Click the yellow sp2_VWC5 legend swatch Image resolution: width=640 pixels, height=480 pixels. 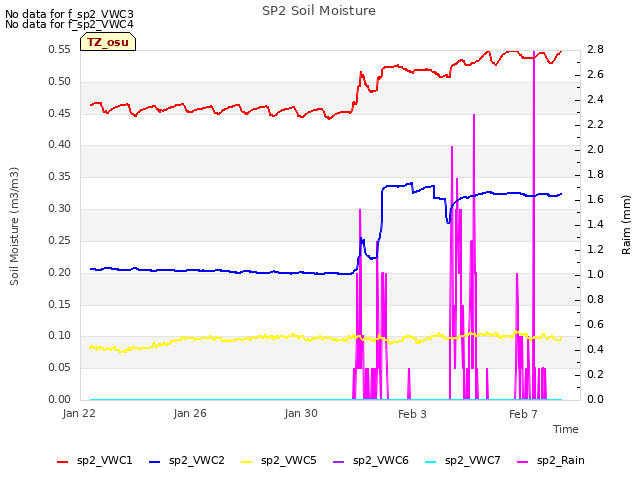tap(247, 462)
